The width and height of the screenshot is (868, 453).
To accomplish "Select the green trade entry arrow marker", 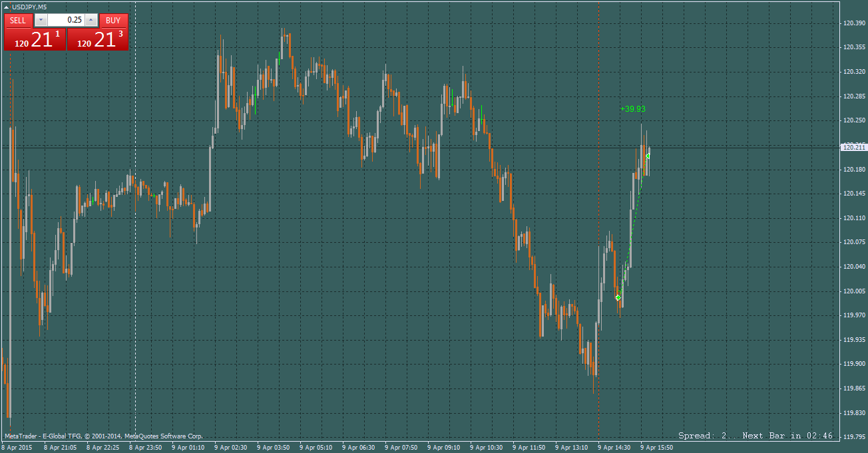I will (x=618, y=297).
